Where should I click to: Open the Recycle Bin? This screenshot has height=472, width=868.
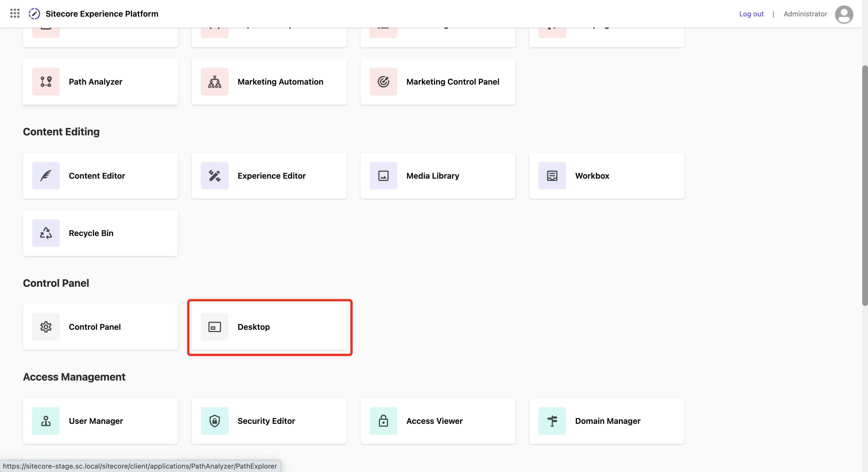click(x=100, y=233)
